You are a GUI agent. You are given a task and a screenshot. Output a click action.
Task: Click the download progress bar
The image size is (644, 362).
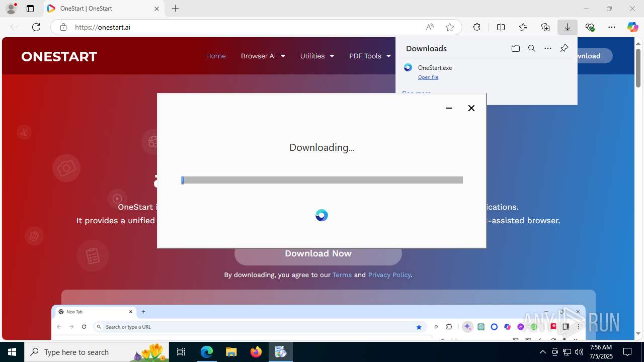click(322, 180)
